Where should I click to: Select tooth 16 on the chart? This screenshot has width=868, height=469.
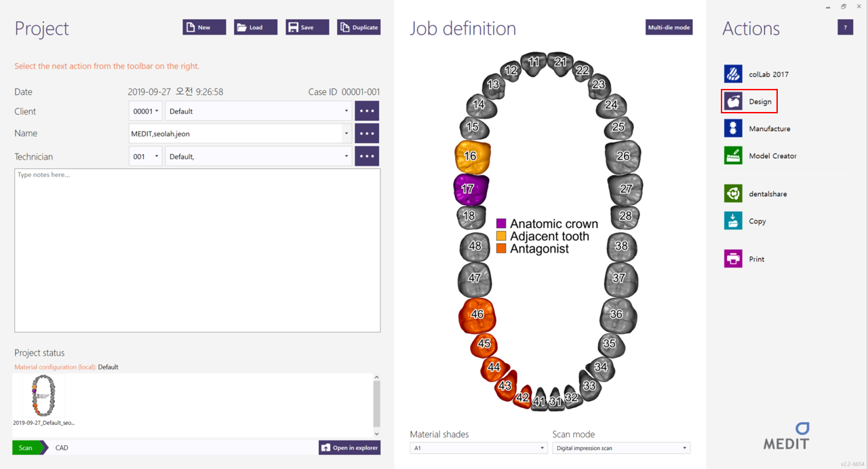(x=472, y=156)
